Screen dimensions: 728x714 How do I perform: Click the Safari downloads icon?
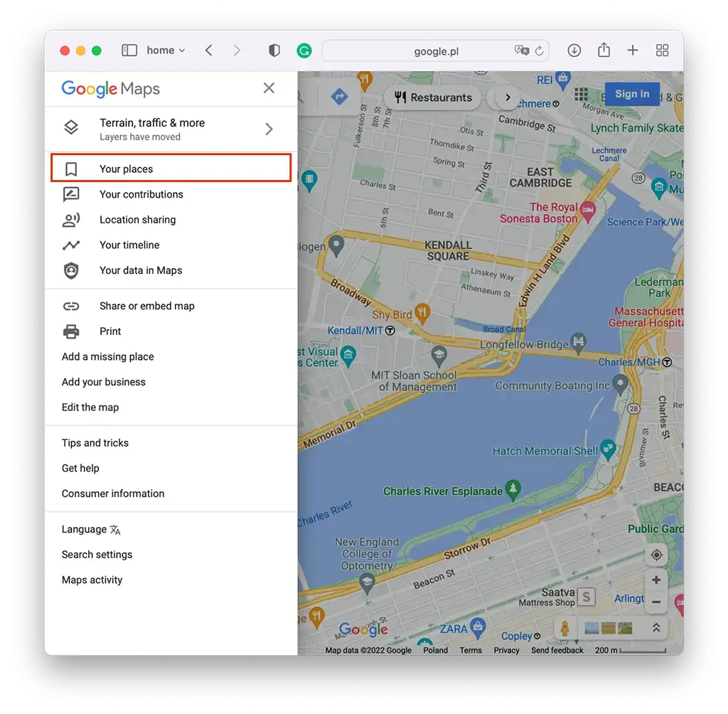coord(574,50)
